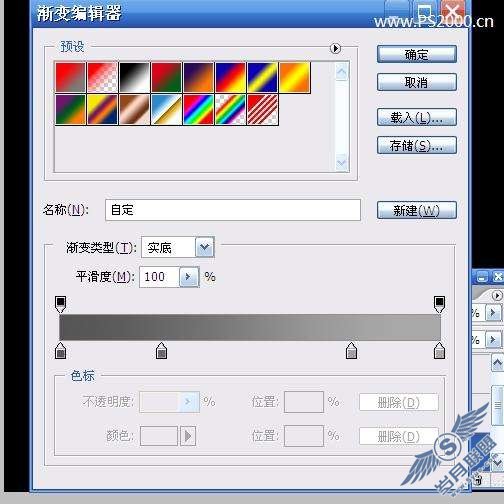Select the violet-to-orange gradient preset
The height and width of the screenshot is (504, 504).
tap(198, 77)
